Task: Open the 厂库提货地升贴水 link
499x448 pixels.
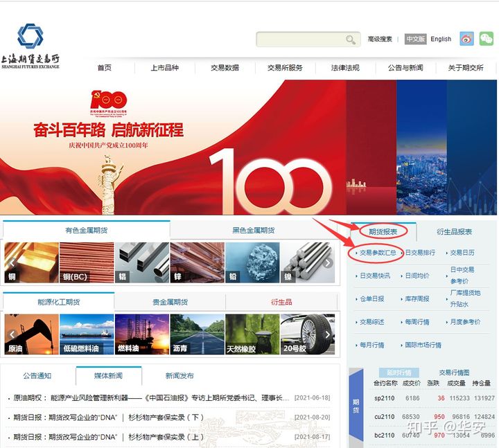Action: (x=465, y=298)
